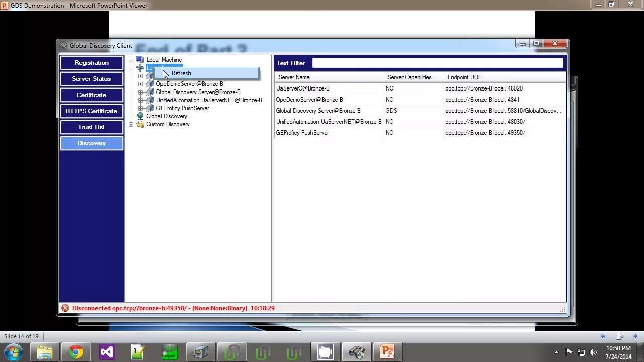Expand the OpcDemoServer@Bronze-B node

point(141,84)
